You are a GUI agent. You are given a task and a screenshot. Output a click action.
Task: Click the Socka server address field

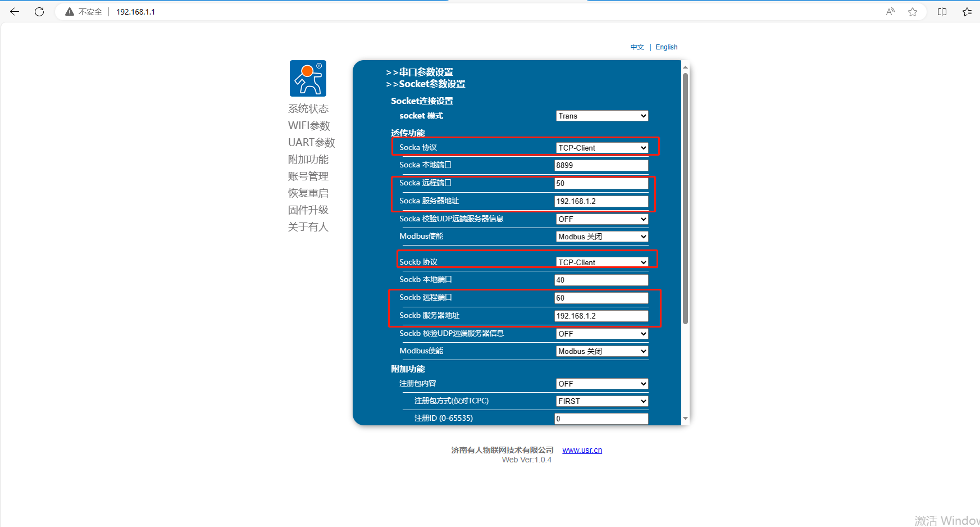click(601, 201)
